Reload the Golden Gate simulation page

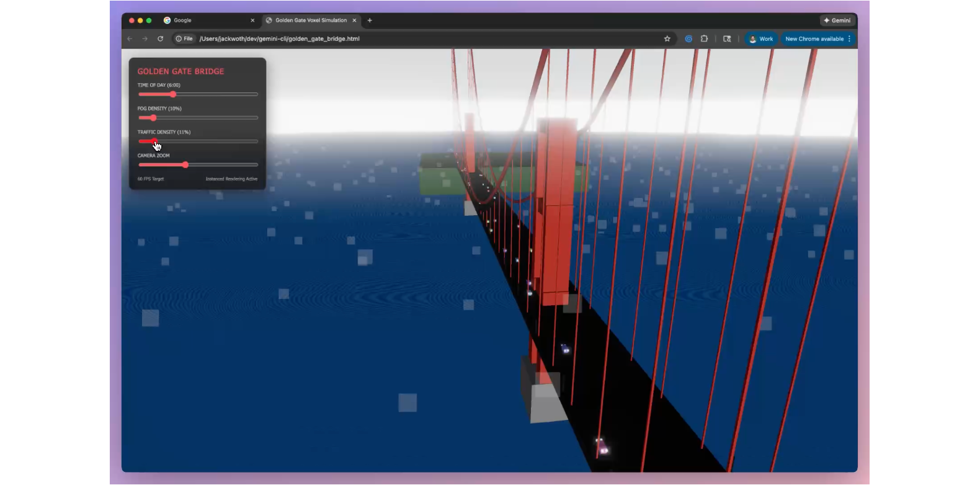[x=160, y=38]
